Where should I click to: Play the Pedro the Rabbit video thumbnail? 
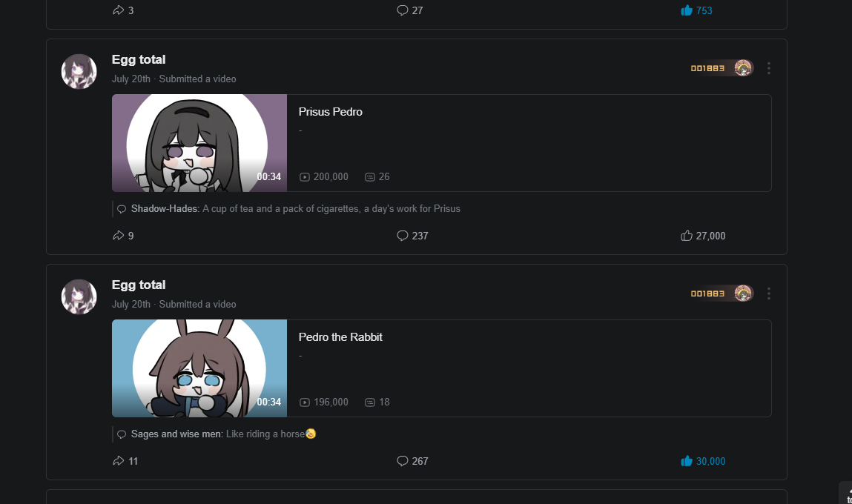[199, 368]
